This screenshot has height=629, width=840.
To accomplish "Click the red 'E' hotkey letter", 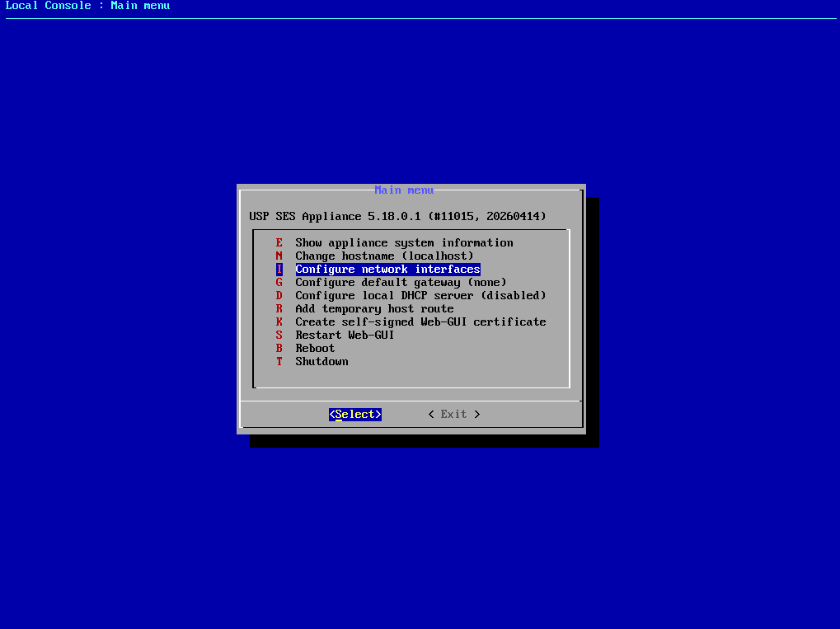I will pos(279,242).
